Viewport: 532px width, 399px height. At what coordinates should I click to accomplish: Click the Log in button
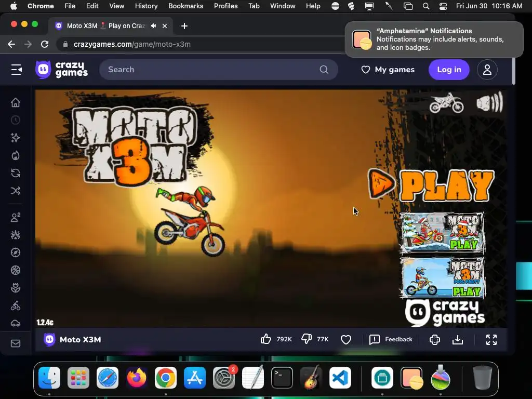coord(449,70)
